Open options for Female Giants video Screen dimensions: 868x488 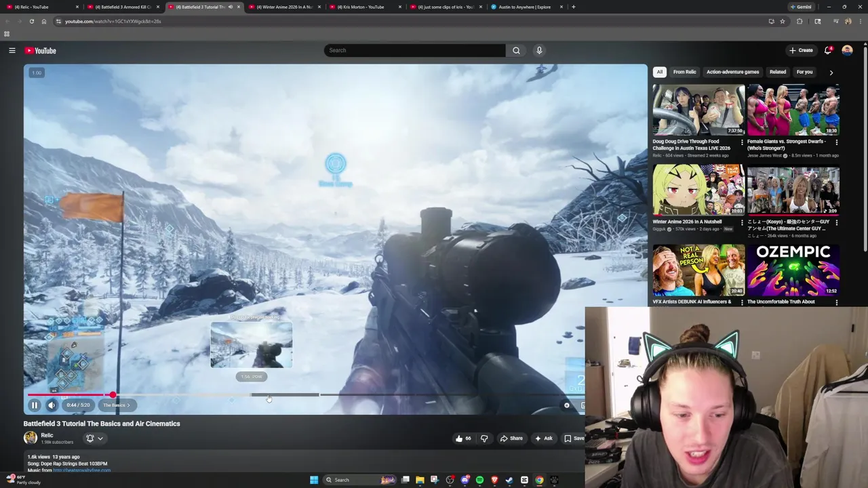[836, 142]
